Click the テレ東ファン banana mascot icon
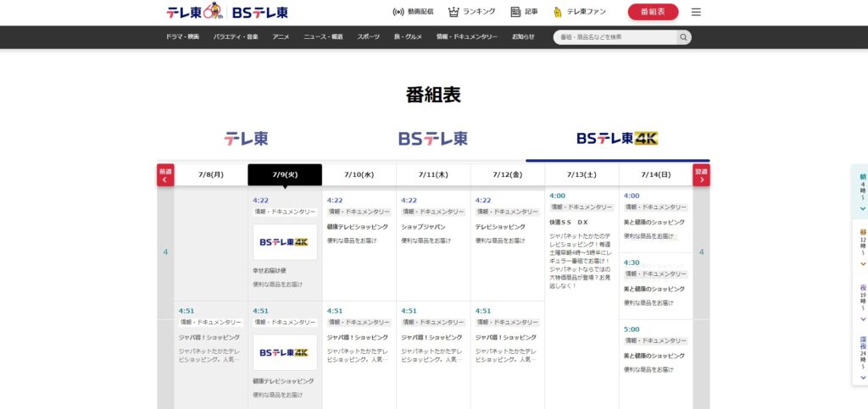 [558, 12]
